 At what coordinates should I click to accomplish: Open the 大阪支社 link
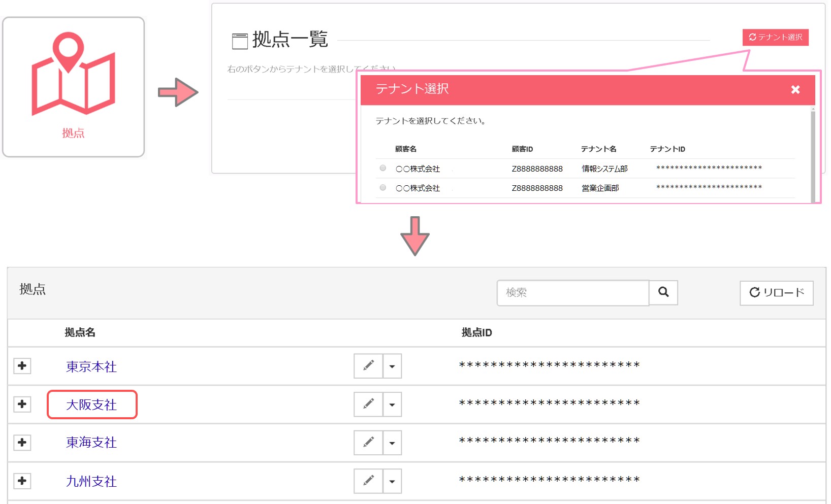pyautogui.click(x=91, y=405)
